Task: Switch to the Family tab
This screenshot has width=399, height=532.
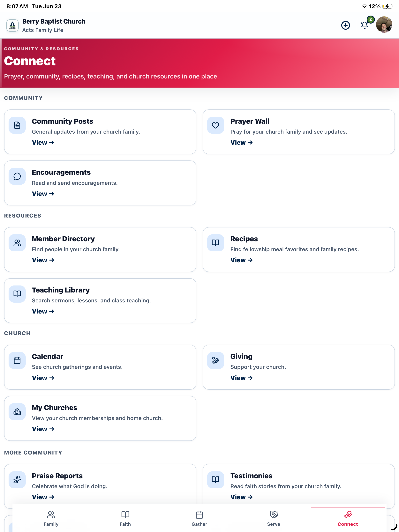Action: click(x=51, y=519)
